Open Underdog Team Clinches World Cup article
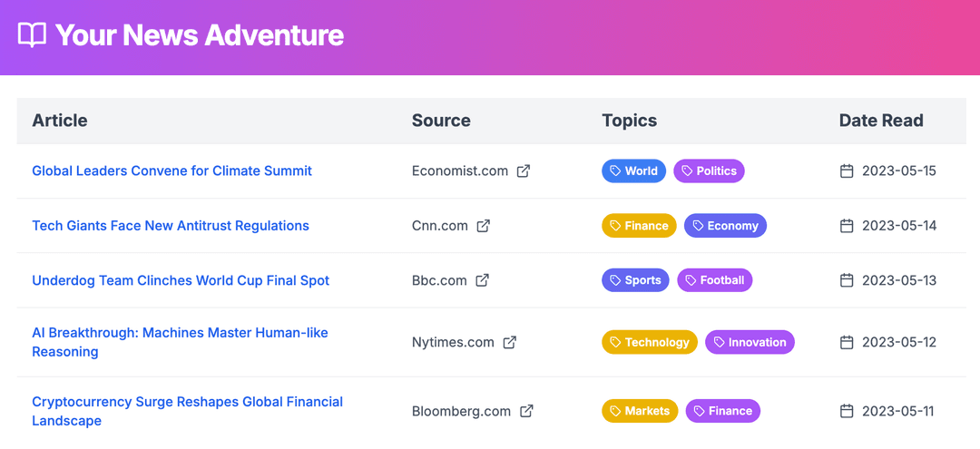The height and width of the screenshot is (449, 980). pyautogui.click(x=181, y=280)
